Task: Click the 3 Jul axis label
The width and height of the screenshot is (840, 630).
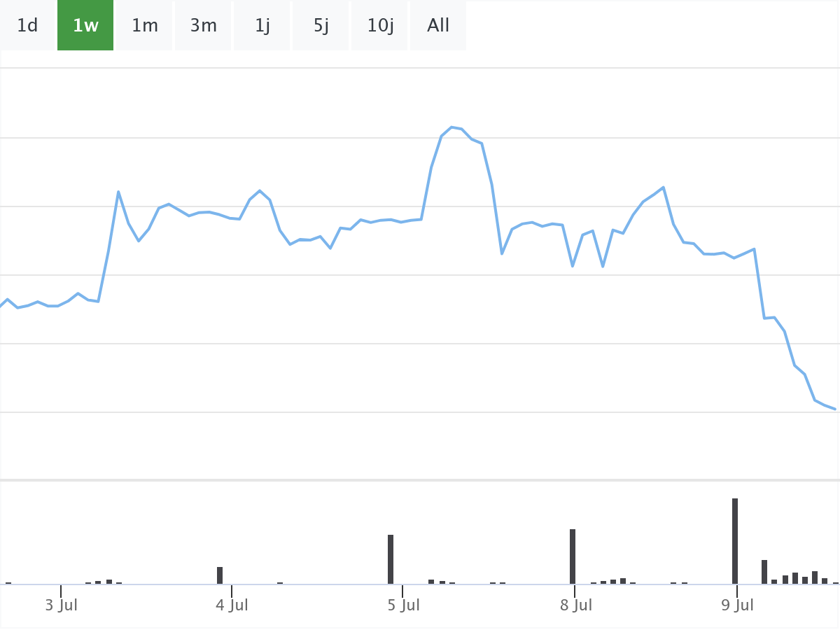Action: (x=61, y=605)
